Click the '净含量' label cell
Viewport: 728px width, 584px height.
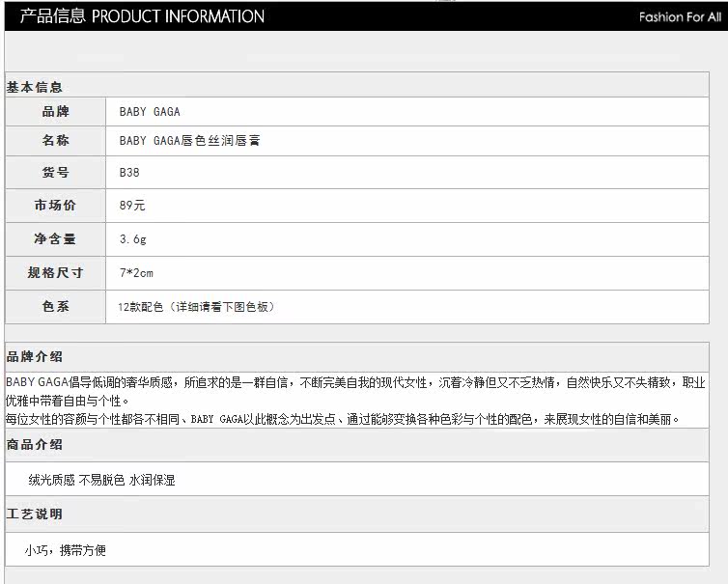pos(56,239)
